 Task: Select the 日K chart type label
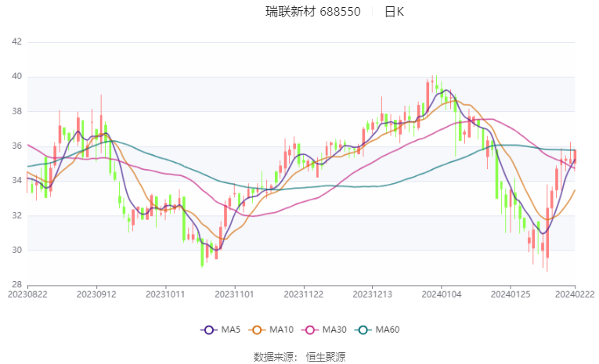pos(394,12)
